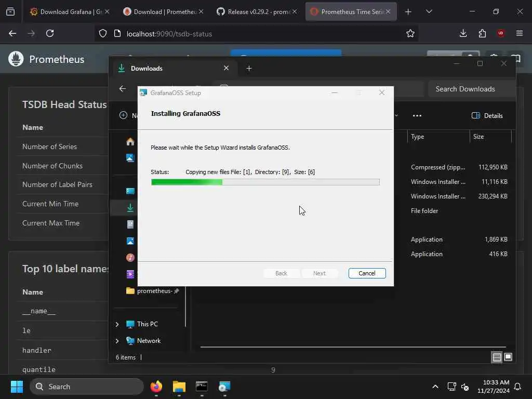Screen dimensions: 532x399
Task: Click the Prometheus logo icon
Action: pyautogui.click(x=16, y=59)
